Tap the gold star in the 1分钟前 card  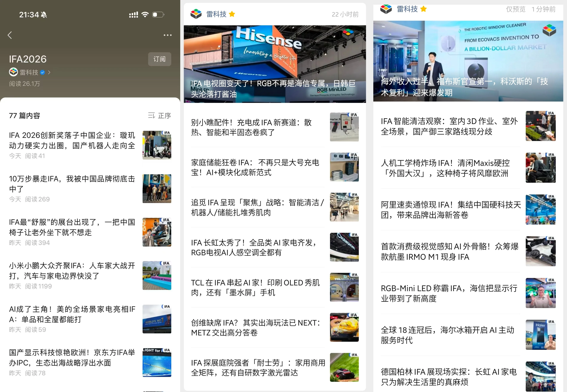(423, 9)
